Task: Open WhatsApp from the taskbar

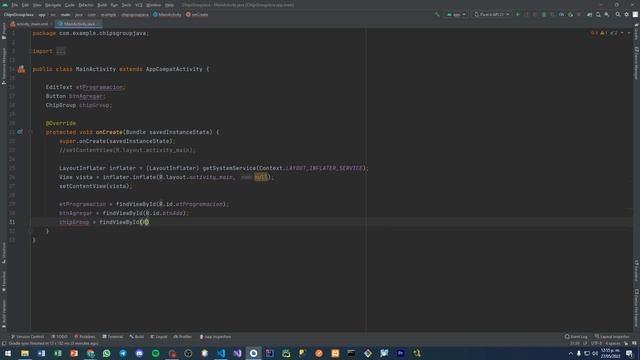Action: 107,353
